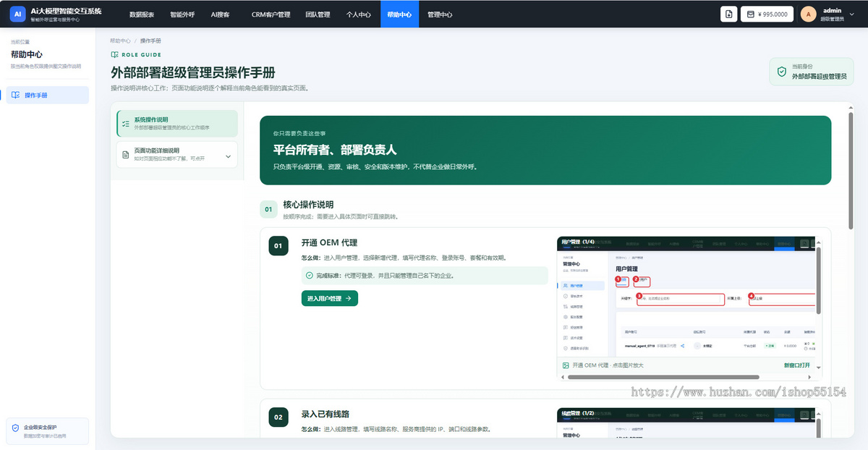Image resolution: width=868 pixels, height=450 pixels.
Task: Click the 帮助中心 breadcrumb link
Action: 120,41
